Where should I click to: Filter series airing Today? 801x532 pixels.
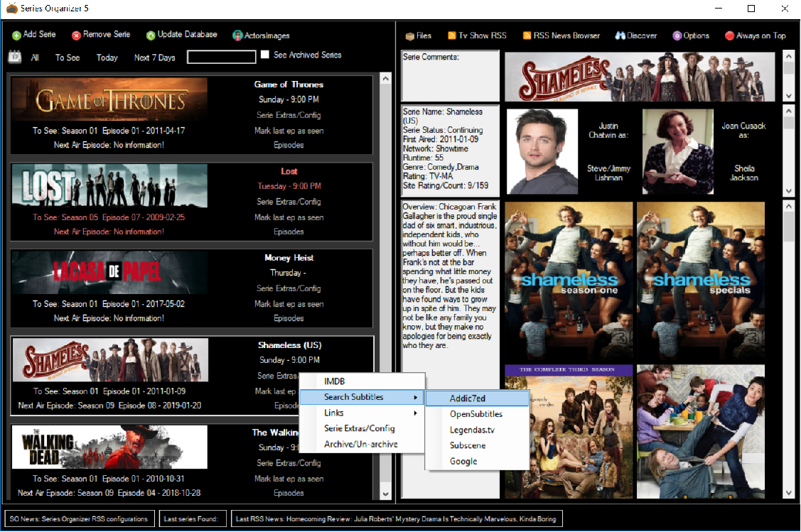tap(107, 58)
